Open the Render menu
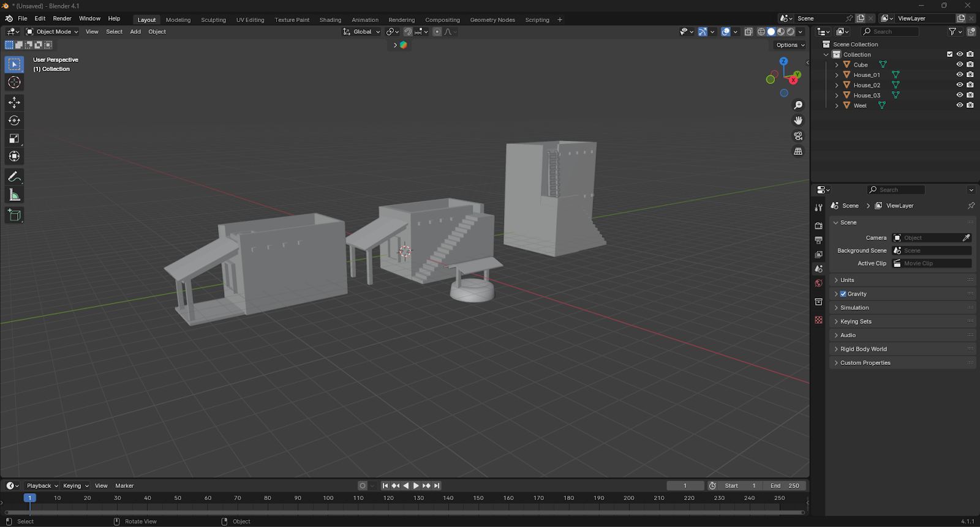The image size is (980, 527). [x=62, y=18]
